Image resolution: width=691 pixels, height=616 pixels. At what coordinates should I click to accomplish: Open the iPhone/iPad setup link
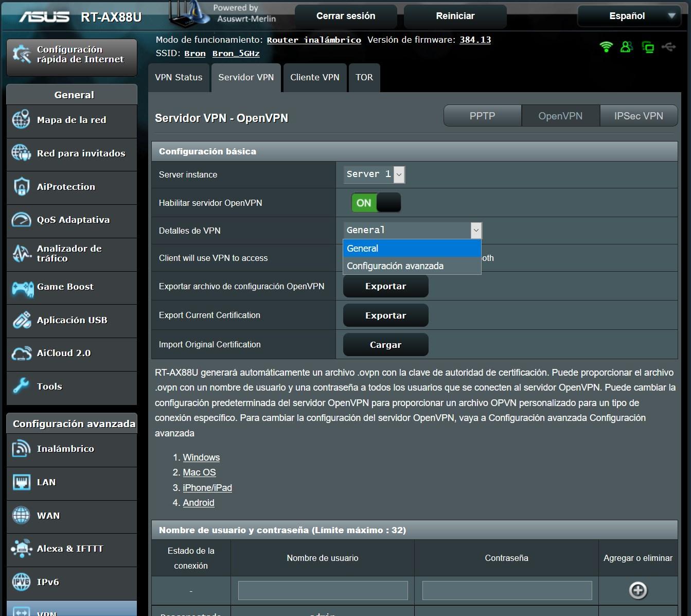pos(207,488)
